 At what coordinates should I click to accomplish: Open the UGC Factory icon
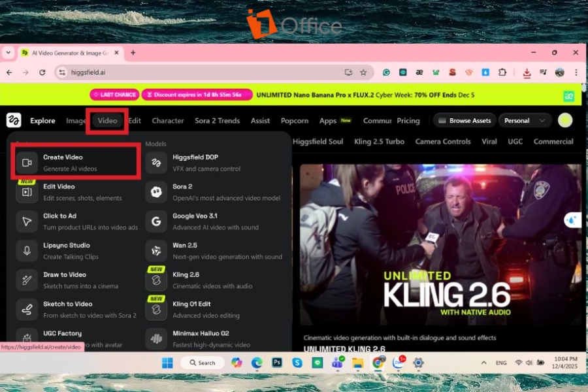click(27, 338)
